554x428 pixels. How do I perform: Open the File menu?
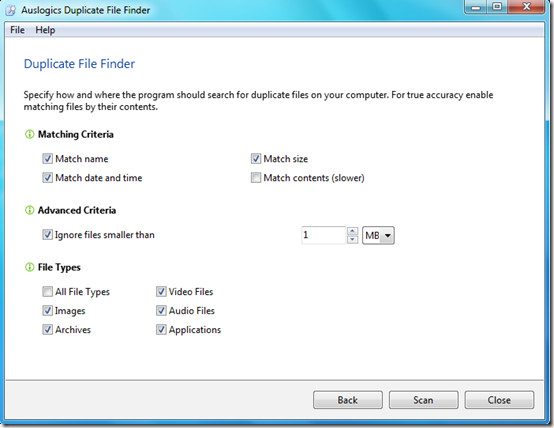(17, 30)
